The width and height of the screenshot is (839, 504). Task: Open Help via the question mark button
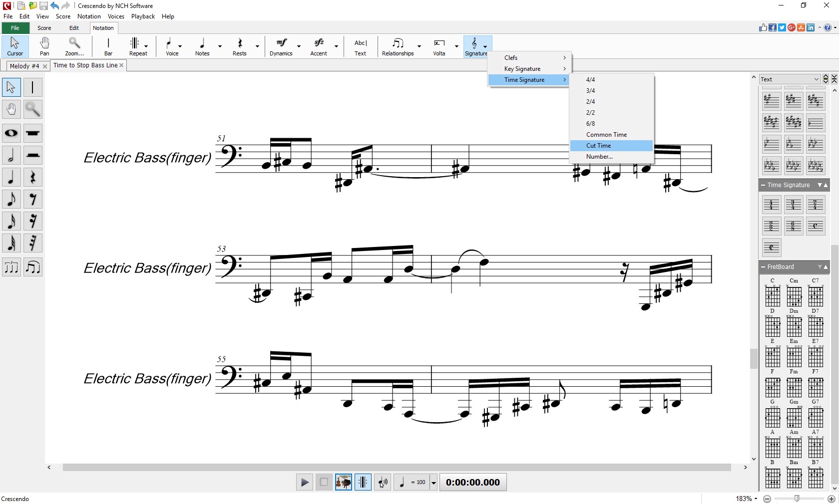[829, 28]
